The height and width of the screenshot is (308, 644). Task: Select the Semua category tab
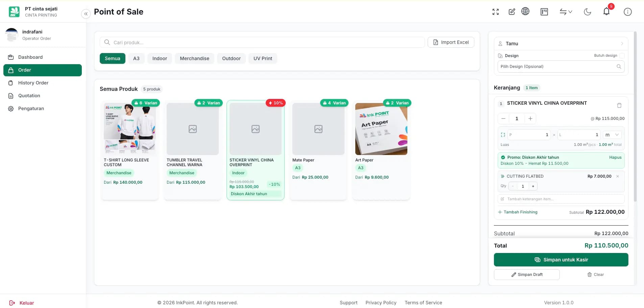113,58
